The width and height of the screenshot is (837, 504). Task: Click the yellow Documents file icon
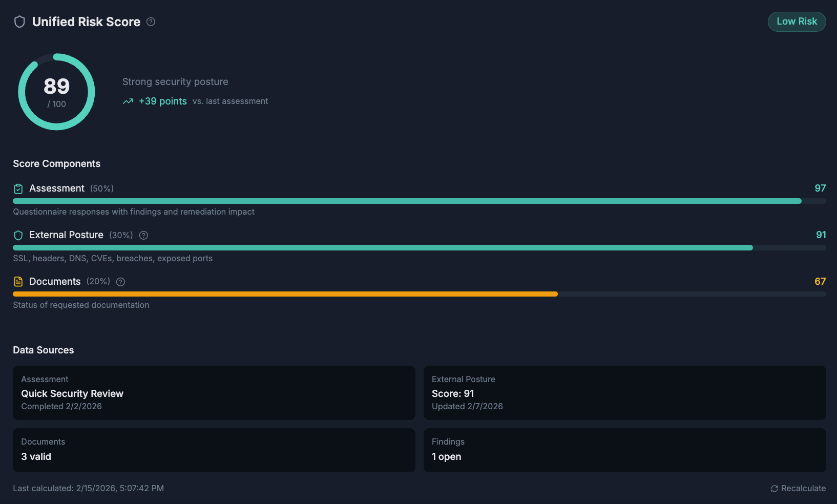pyautogui.click(x=18, y=282)
